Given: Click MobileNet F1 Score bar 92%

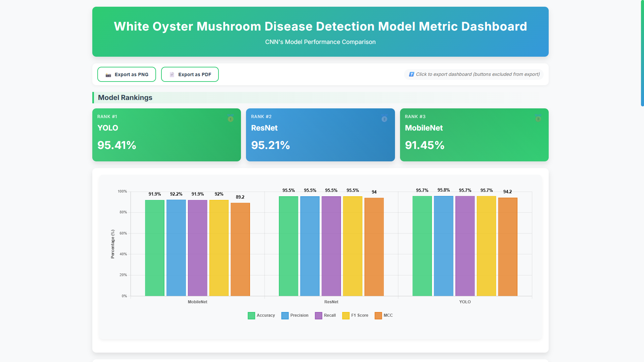Looking at the screenshot, I should [219, 248].
